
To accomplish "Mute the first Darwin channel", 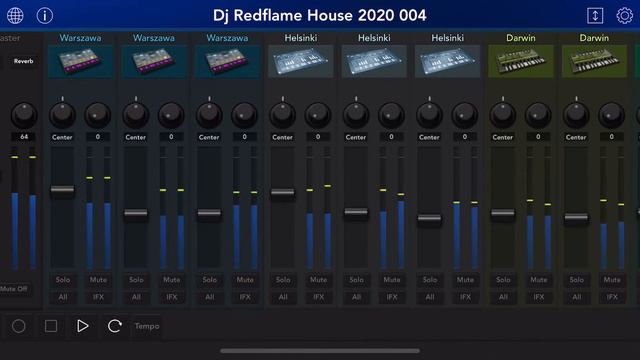I will (x=538, y=280).
